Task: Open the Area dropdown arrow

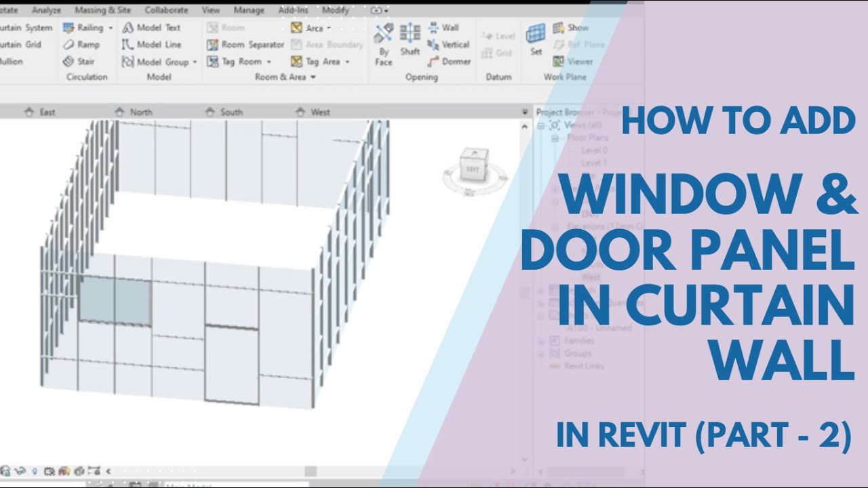Action: coord(329,28)
